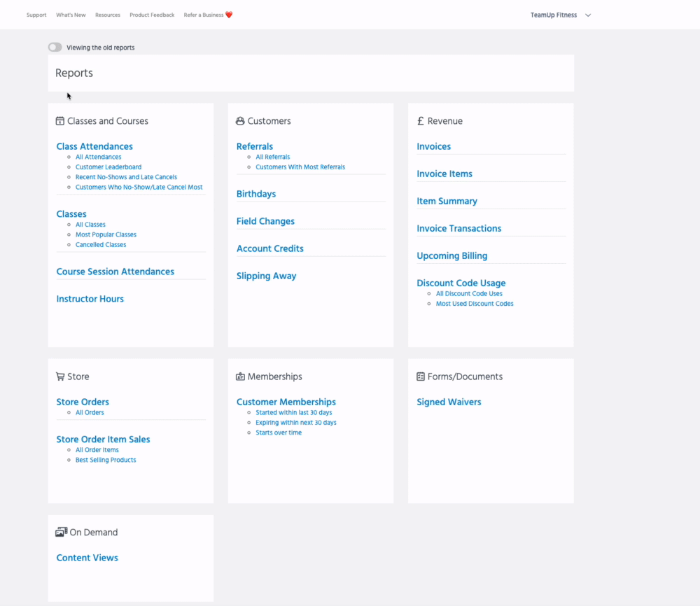700x606 pixels.
Task: Open the Support menu item
Action: point(36,15)
